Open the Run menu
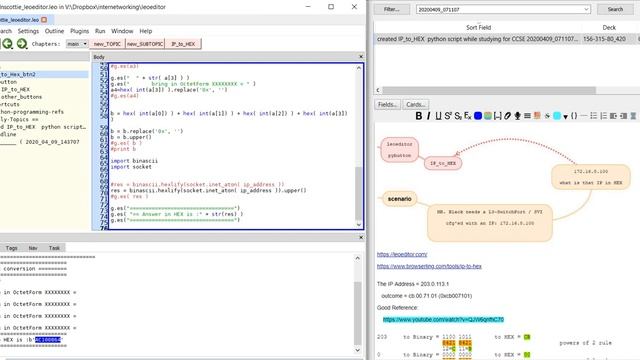The image size is (640, 360). [x=100, y=31]
